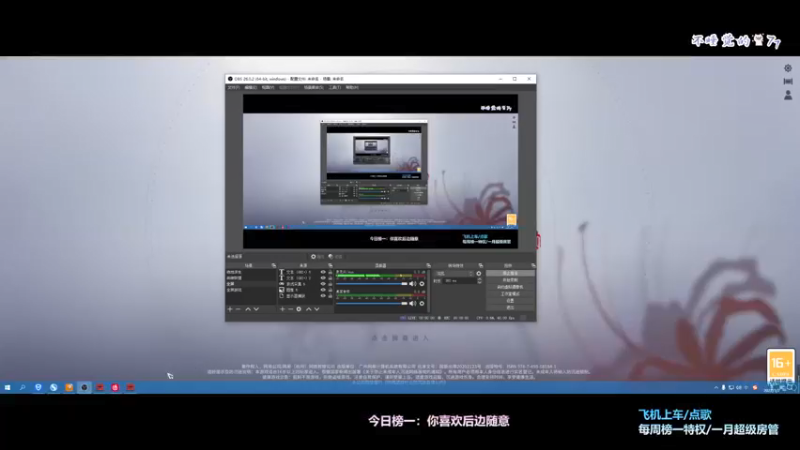
Task: Open the 帮助(H) menu in OBS
Action: [352, 88]
